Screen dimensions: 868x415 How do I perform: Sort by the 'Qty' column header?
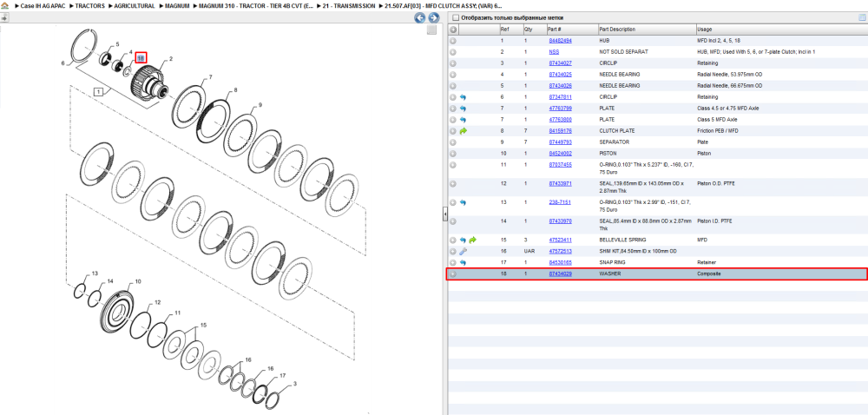(x=528, y=30)
